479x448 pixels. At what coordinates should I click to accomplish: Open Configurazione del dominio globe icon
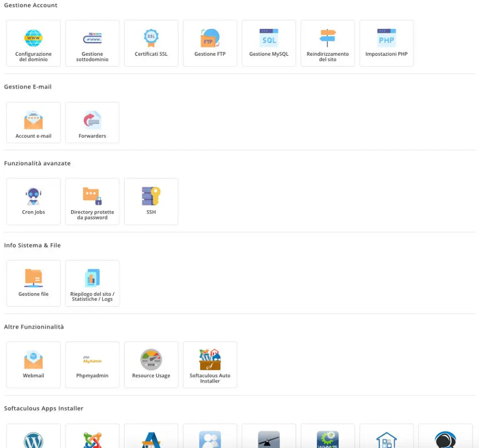[x=33, y=38]
